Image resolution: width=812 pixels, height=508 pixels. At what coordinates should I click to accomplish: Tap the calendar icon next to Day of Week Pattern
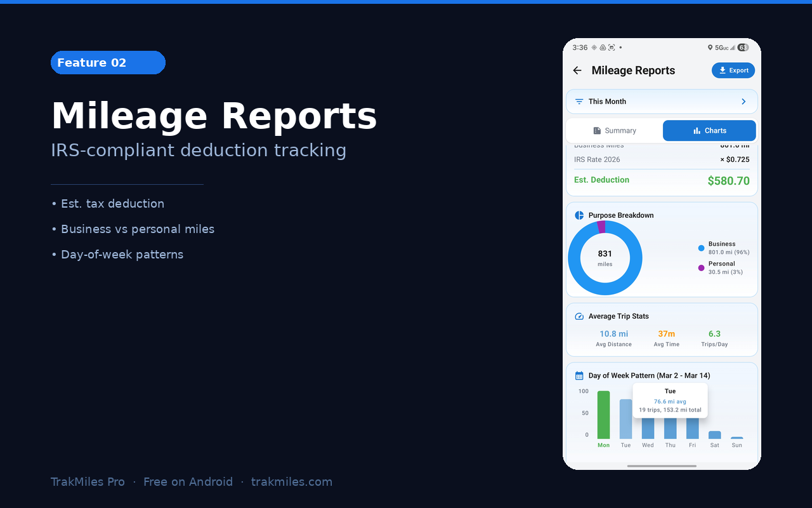[579, 375]
